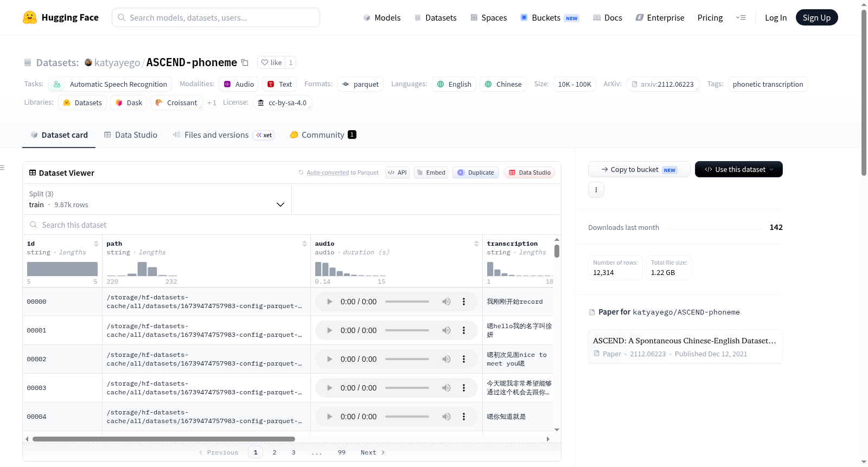Image resolution: width=868 pixels, height=467 pixels.
Task: Open audio options menu for row 00002
Action: 464,359
